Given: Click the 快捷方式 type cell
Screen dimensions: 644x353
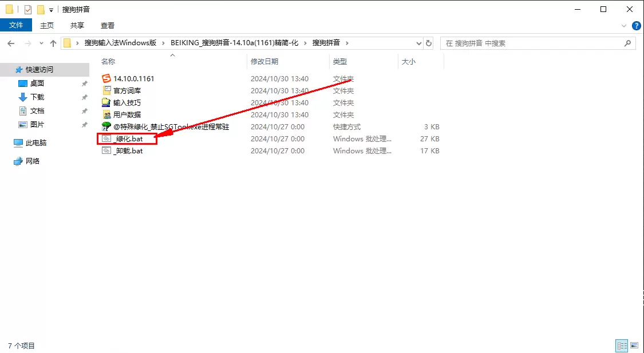Looking at the screenshot, I should pyautogui.click(x=347, y=127).
